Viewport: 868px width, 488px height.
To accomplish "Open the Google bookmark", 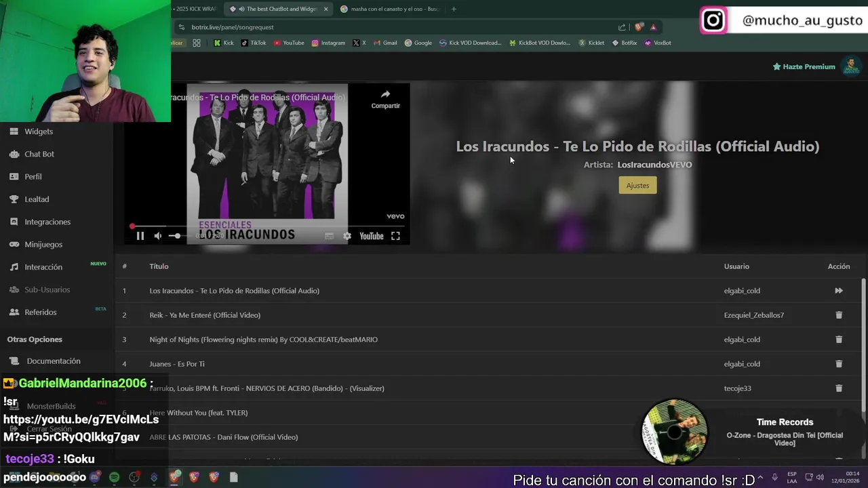I will 418,43.
